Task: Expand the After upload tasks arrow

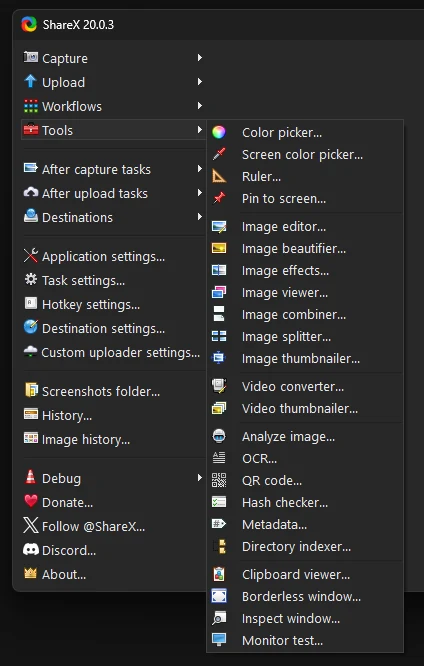Action: click(x=199, y=193)
